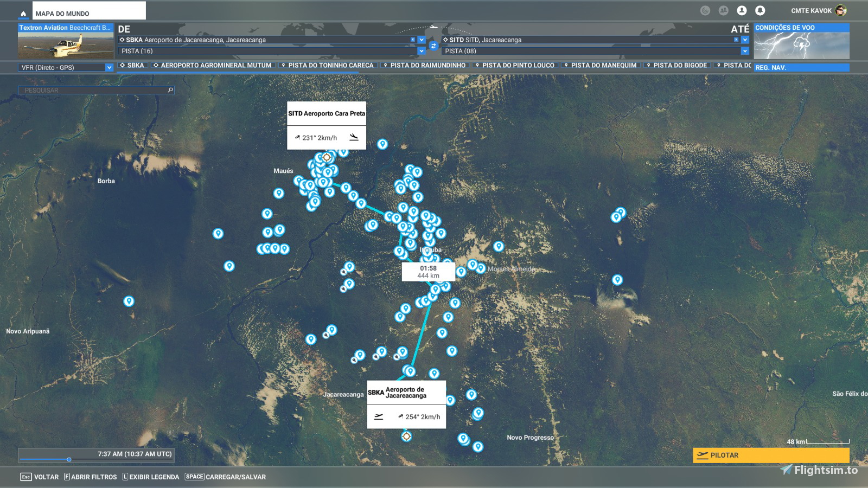Viewport: 868px width, 488px height.
Task: Click the 48 km map scale indicator
Action: coord(818,442)
